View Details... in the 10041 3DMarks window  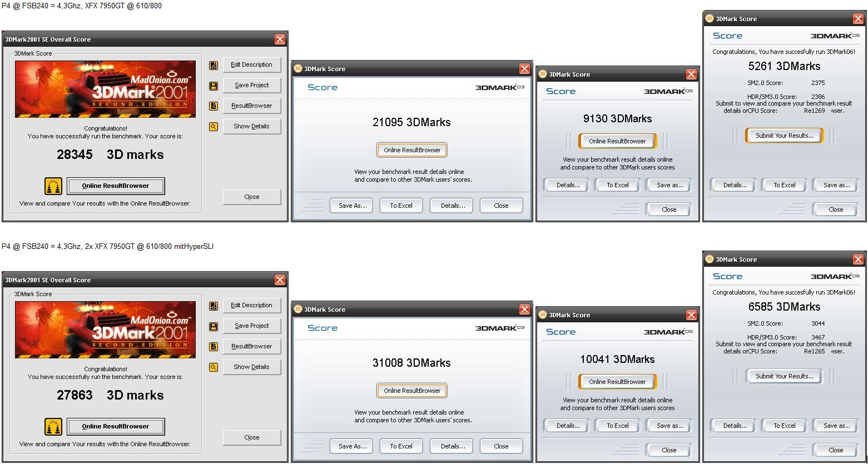pyautogui.click(x=568, y=426)
